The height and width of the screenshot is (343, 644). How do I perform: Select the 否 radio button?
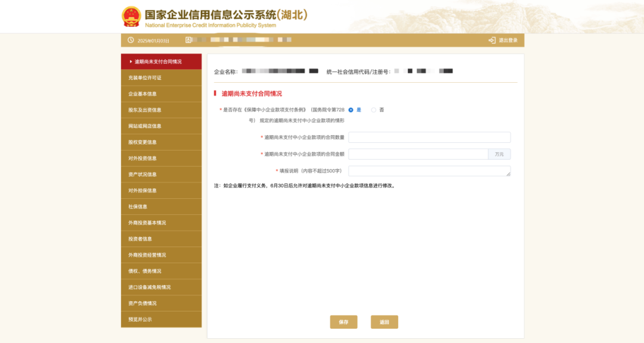373,110
